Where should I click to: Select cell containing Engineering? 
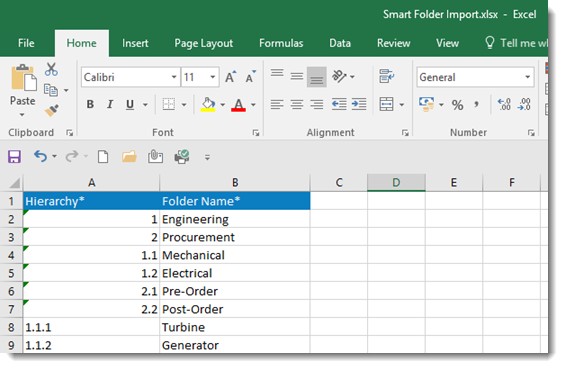234,219
